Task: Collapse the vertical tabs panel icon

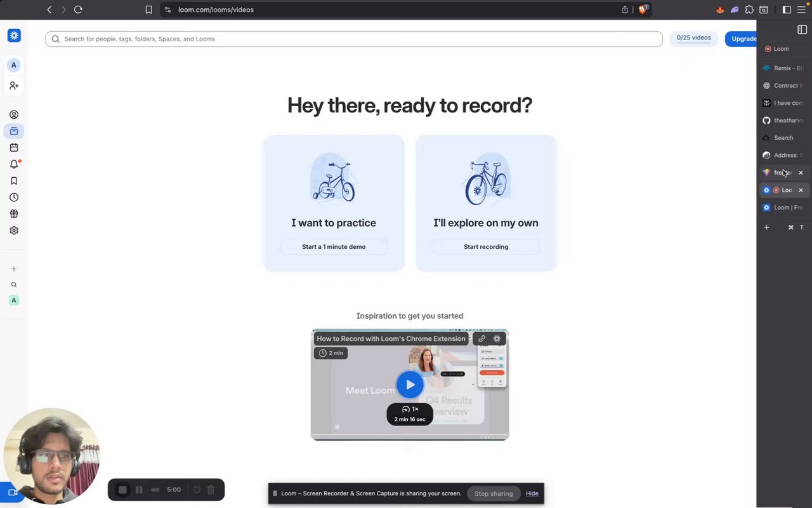Action: click(x=802, y=30)
